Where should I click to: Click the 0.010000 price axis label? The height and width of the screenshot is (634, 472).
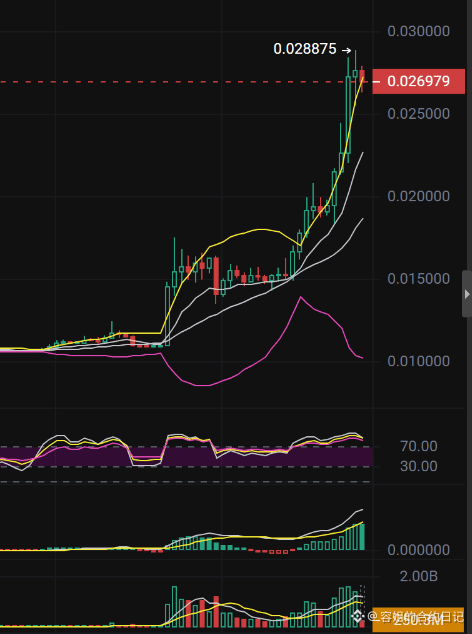pos(418,361)
